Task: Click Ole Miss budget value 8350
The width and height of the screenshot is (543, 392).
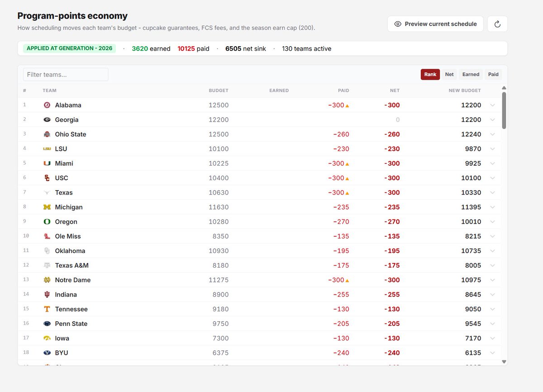Action: coord(220,236)
